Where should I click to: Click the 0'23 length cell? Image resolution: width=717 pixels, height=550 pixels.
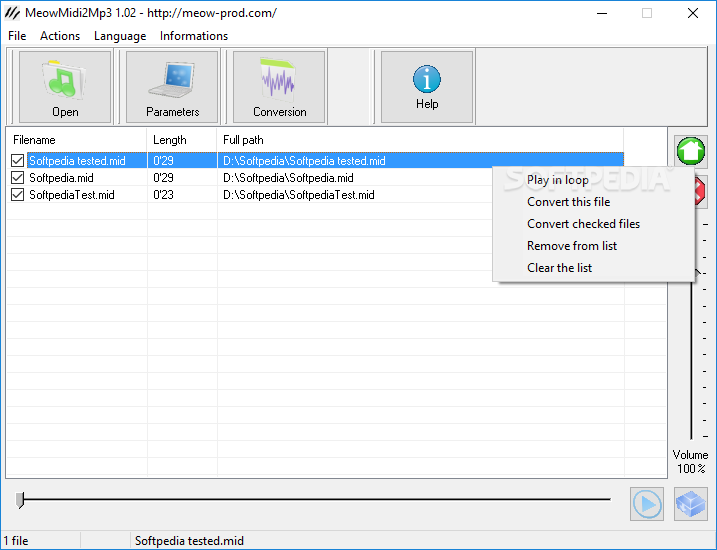point(163,195)
